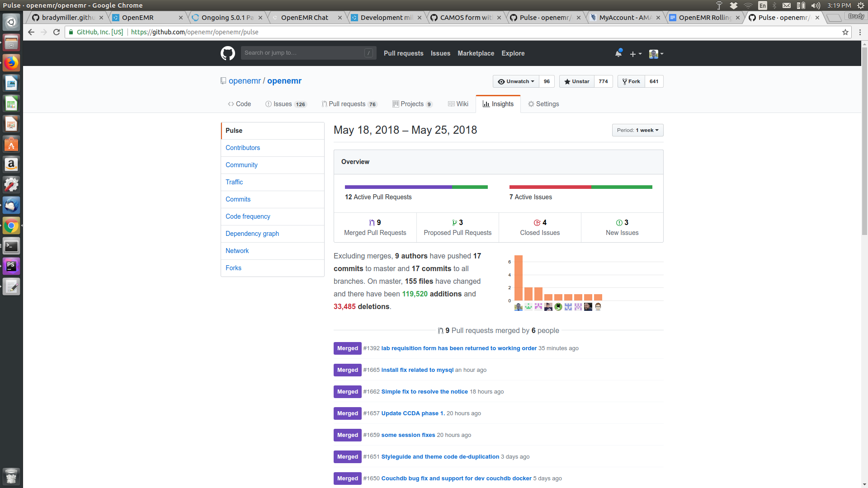This screenshot has width=868, height=488.
Task: Switch to the Projects tab
Action: (x=412, y=104)
